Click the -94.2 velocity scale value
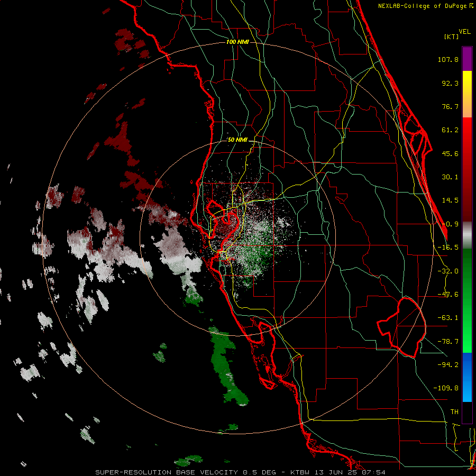Viewport: 476px width, 476px height. (x=448, y=364)
